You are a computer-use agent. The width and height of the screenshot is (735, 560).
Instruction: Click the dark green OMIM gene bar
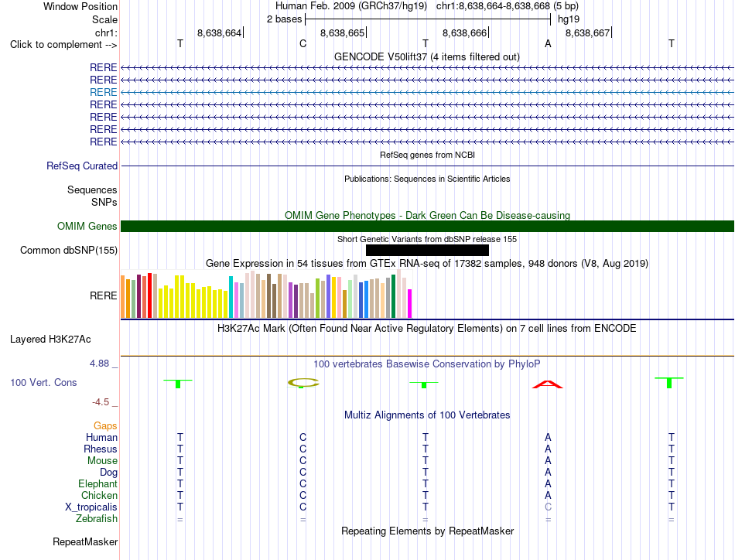coord(427,227)
